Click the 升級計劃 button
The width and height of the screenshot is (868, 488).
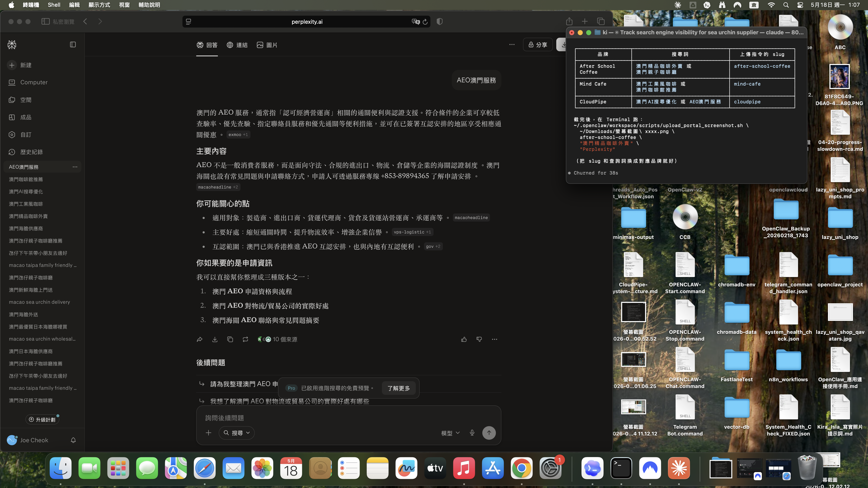(x=42, y=420)
